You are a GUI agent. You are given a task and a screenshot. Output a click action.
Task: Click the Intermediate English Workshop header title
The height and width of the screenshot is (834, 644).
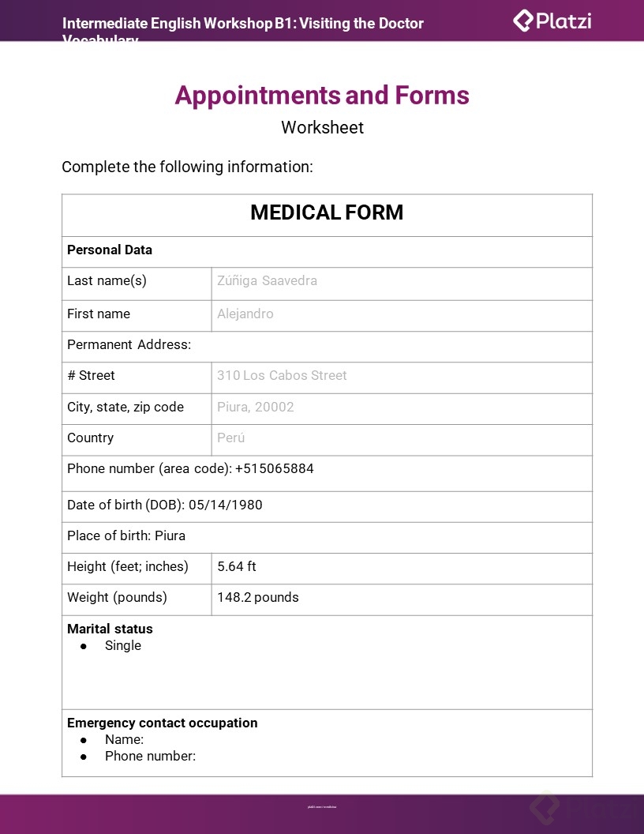243,24
